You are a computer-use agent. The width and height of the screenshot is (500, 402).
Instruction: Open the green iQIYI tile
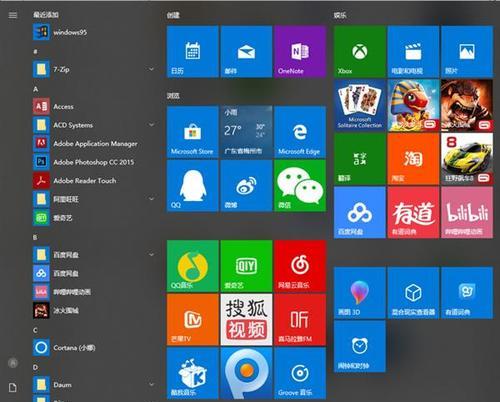246,266
